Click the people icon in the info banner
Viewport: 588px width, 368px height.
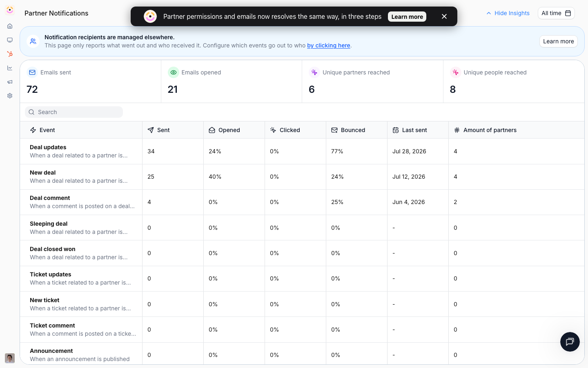coord(33,41)
